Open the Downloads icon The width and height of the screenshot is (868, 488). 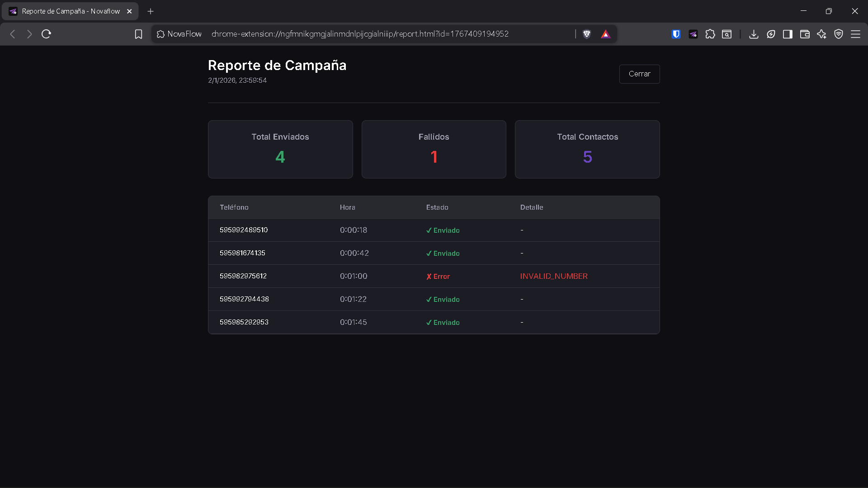(754, 34)
